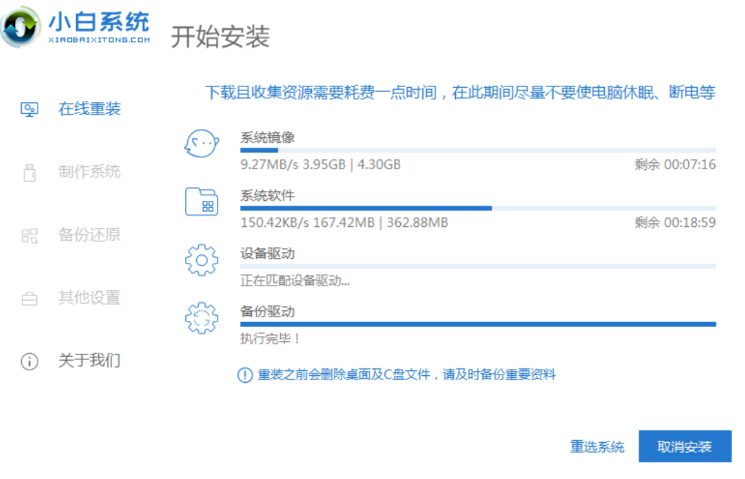Switch to the 制作系统 sidebar tab
745x479 pixels.
point(89,172)
